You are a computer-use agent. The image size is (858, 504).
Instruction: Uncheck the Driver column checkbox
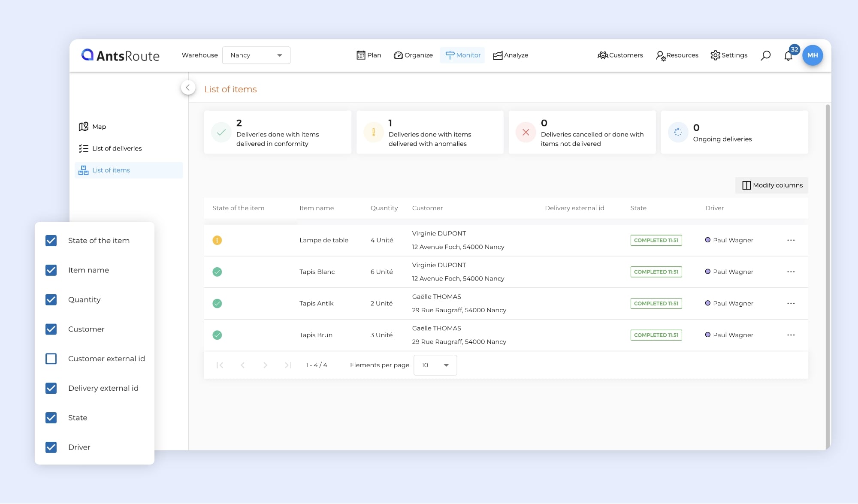[x=51, y=447]
